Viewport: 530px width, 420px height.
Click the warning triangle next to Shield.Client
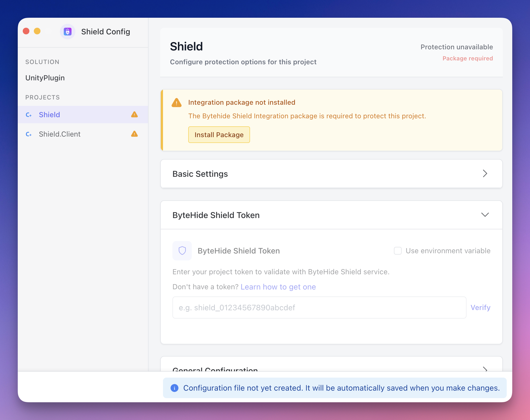click(134, 134)
